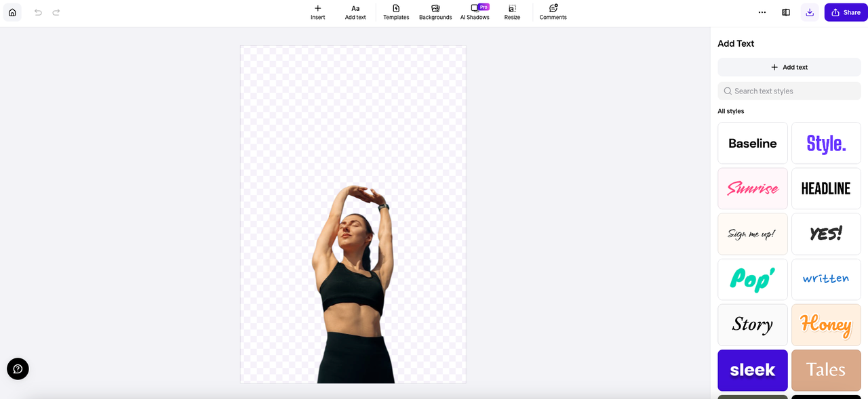Click the Add text button in panel
The image size is (868, 399).
point(789,67)
